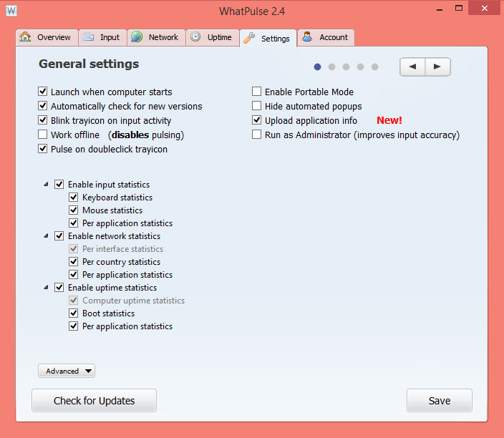Enable Work offline checkbox
Image resolution: width=504 pixels, height=438 pixels.
[x=43, y=135]
